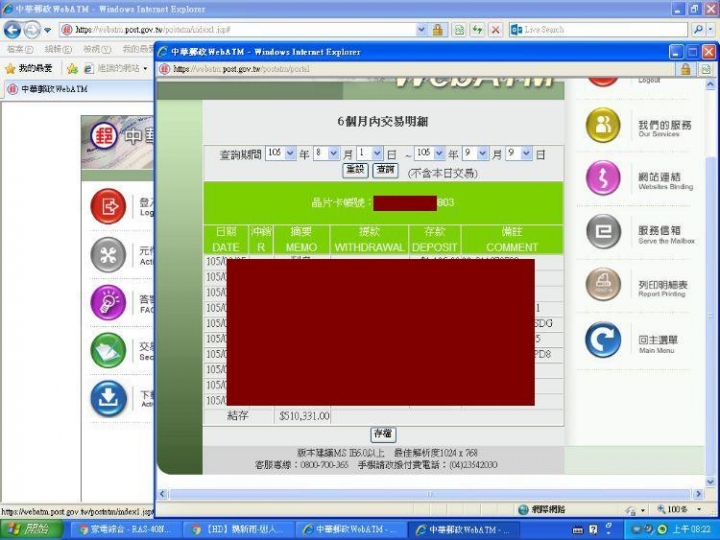Click the 日期 DATE column header
Image resolution: width=720 pixels, height=540 pixels.
tap(225, 239)
